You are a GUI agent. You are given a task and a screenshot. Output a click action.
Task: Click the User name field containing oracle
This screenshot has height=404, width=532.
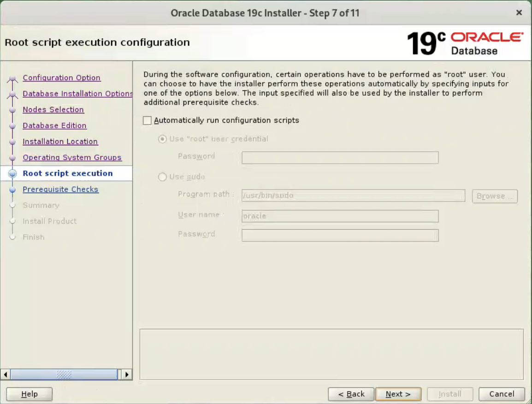pyautogui.click(x=340, y=216)
